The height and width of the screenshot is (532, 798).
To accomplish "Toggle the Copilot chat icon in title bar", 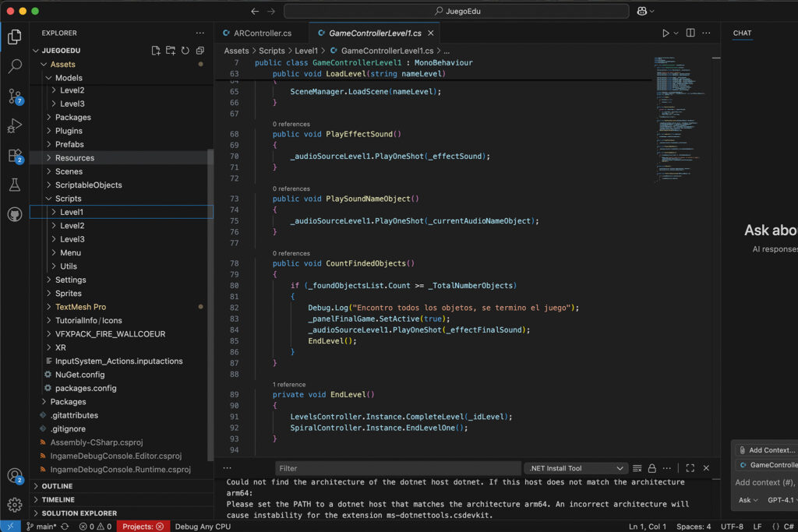I will [642, 11].
